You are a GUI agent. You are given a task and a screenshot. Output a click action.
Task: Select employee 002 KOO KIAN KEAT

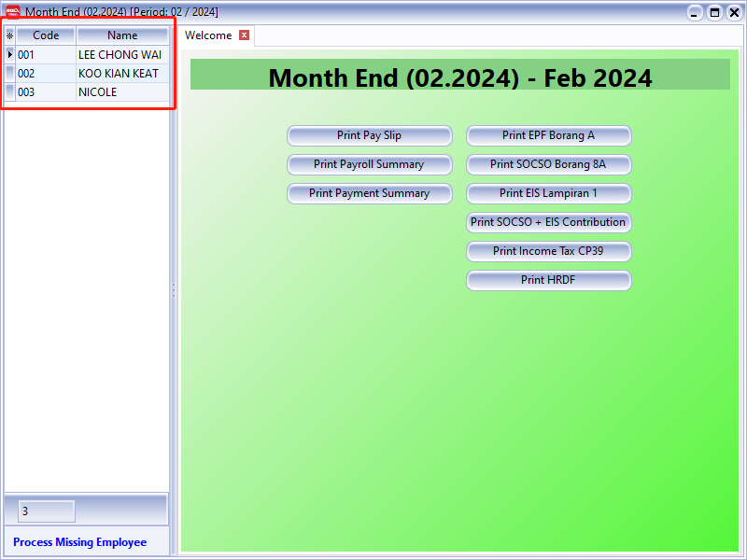[118, 74]
